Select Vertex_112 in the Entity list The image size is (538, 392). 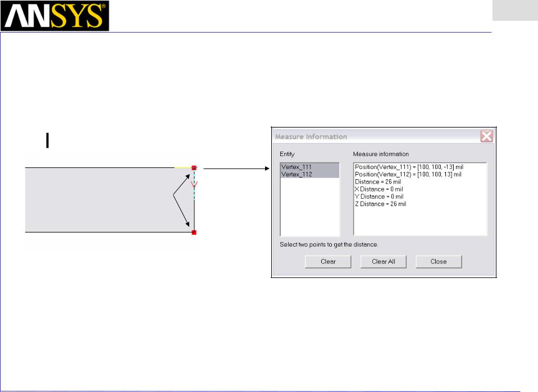tap(310, 174)
